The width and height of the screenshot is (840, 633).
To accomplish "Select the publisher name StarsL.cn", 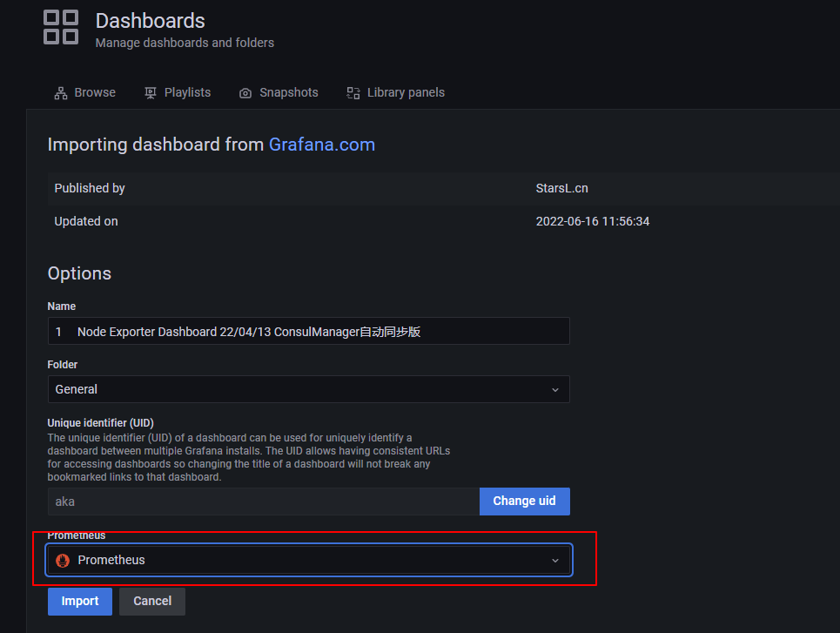I will [562, 188].
